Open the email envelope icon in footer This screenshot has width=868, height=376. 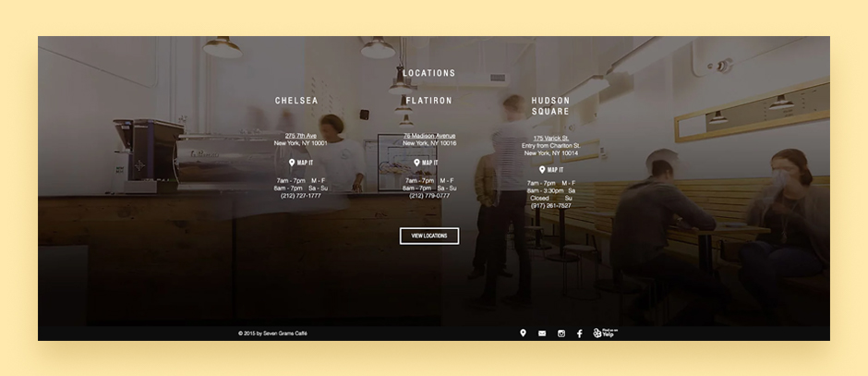pos(542,334)
